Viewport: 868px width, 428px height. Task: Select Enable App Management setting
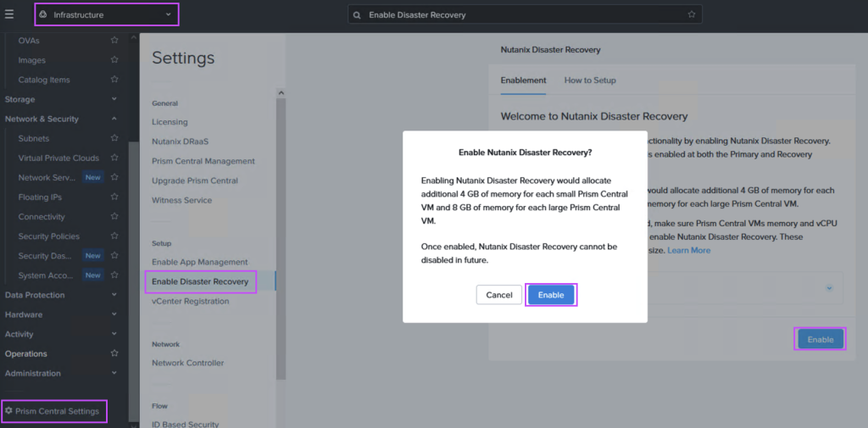pyautogui.click(x=199, y=262)
